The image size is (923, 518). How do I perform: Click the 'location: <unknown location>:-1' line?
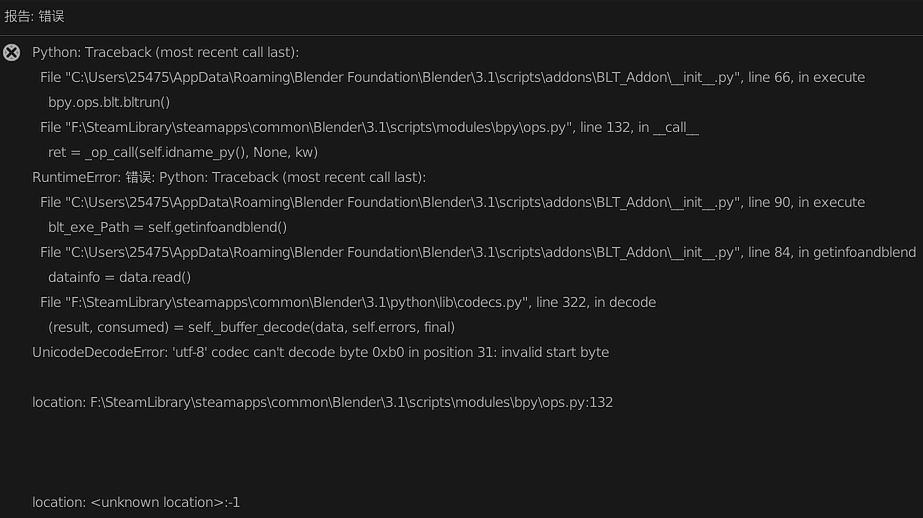pos(136,503)
